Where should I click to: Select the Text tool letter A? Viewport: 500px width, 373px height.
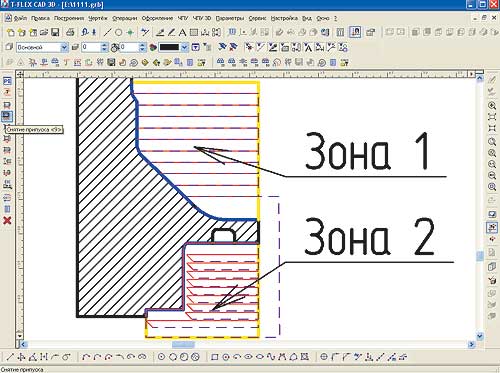click(182, 32)
